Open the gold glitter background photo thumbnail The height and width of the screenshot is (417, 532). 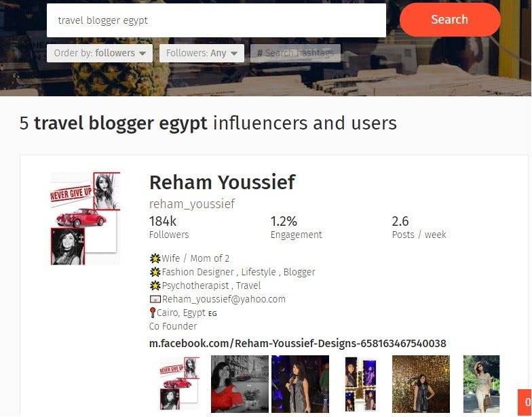pos(421,384)
